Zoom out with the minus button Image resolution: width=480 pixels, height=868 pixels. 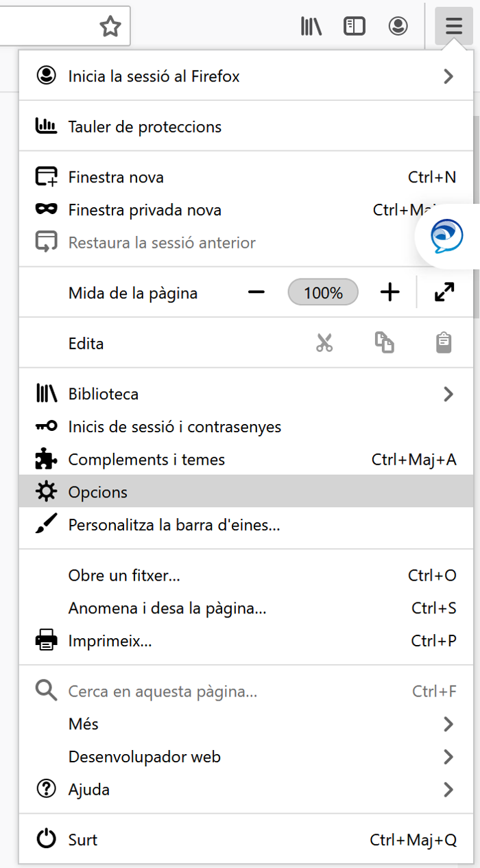(256, 293)
